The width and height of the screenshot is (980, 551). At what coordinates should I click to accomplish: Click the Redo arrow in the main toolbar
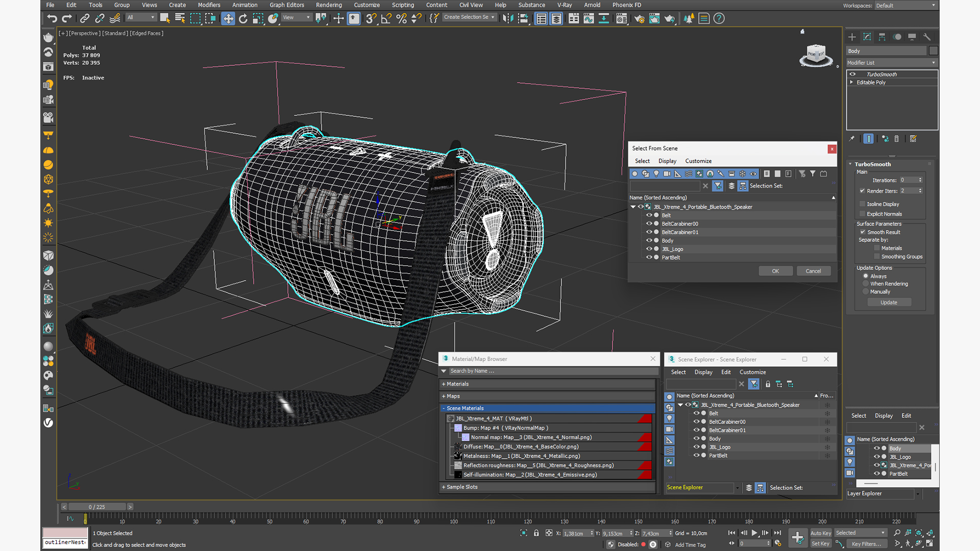point(67,18)
